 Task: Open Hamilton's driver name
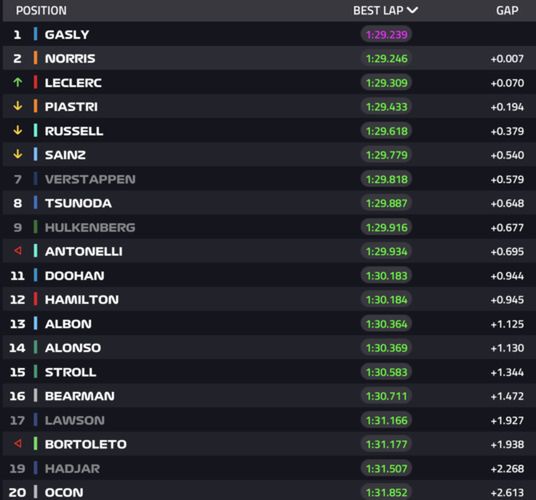pos(82,300)
